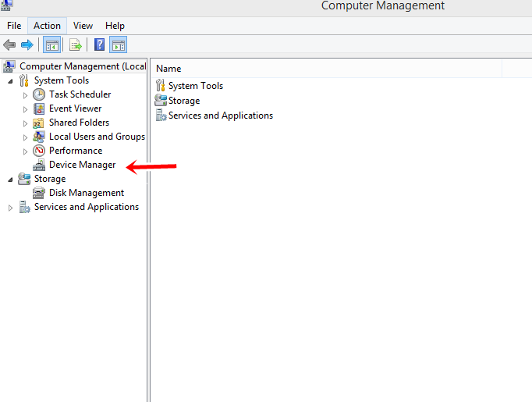The image size is (532, 402).
Task: Click the Shared Folders icon
Action: (x=38, y=123)
